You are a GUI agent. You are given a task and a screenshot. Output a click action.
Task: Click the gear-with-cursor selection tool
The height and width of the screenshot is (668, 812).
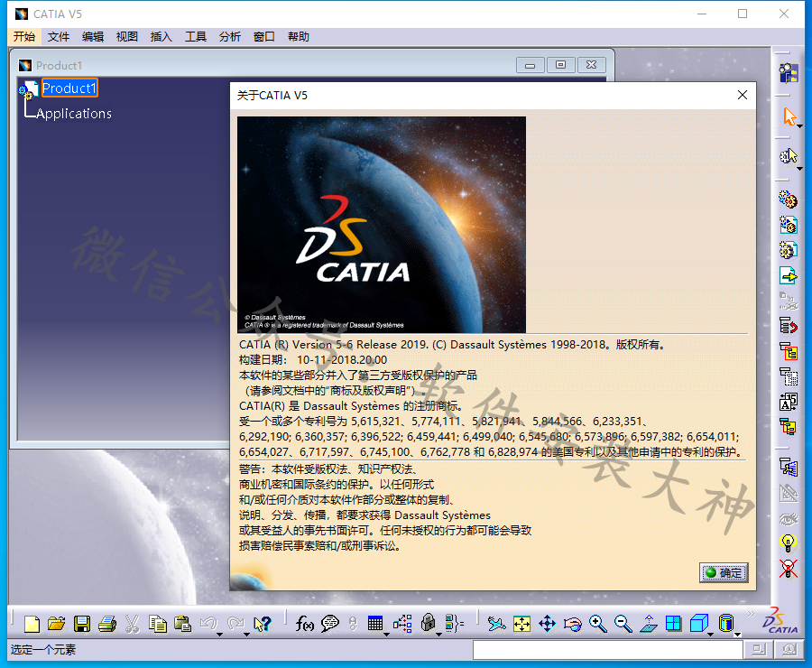coord(789,155)
